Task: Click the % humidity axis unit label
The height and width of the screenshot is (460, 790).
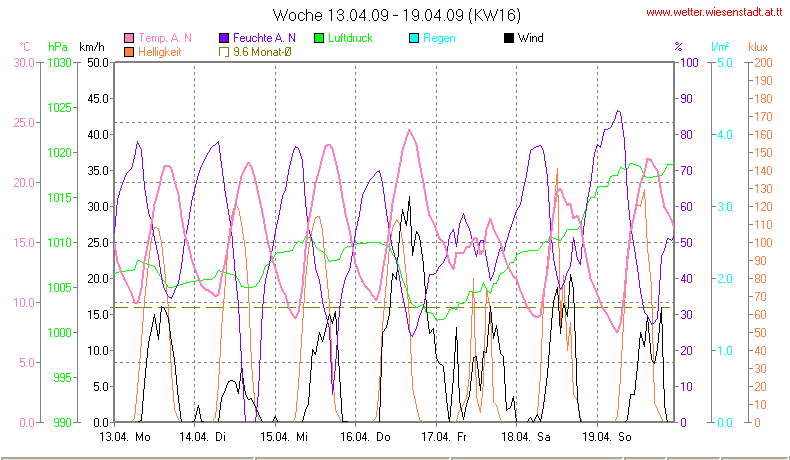Action: 678,47
